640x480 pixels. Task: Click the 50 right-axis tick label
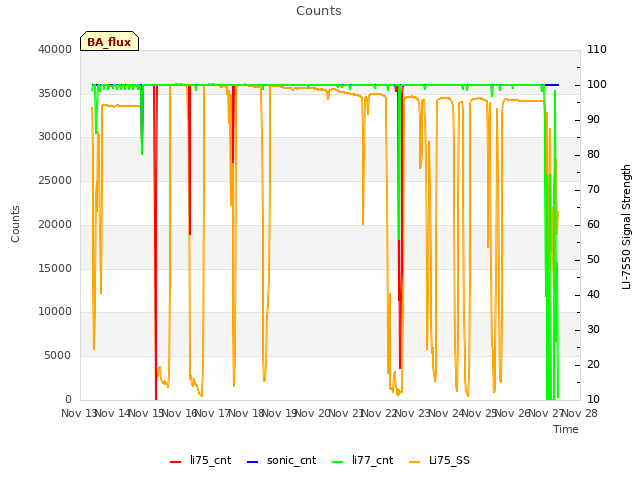(593, 260)
